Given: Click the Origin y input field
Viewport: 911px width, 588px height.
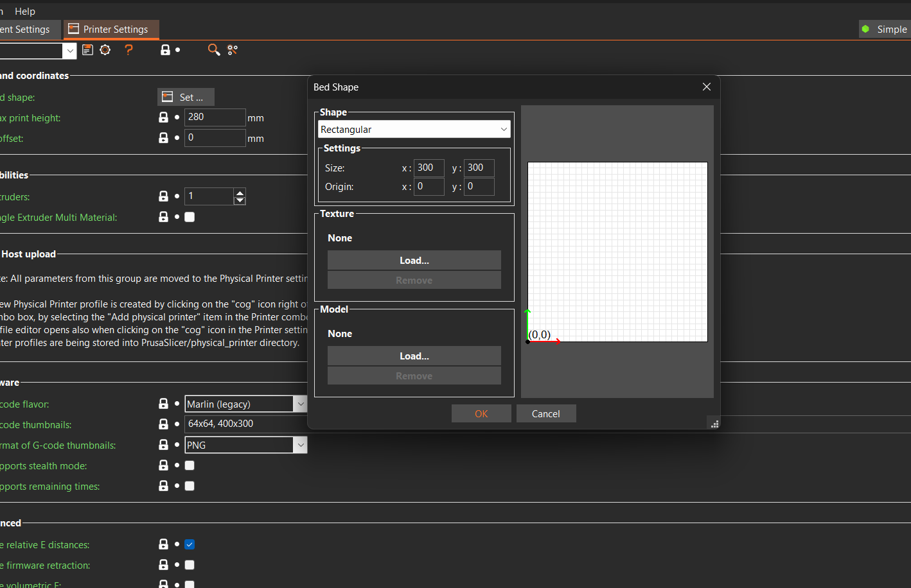Looking at the screenshot, I should tap(479, 186).
